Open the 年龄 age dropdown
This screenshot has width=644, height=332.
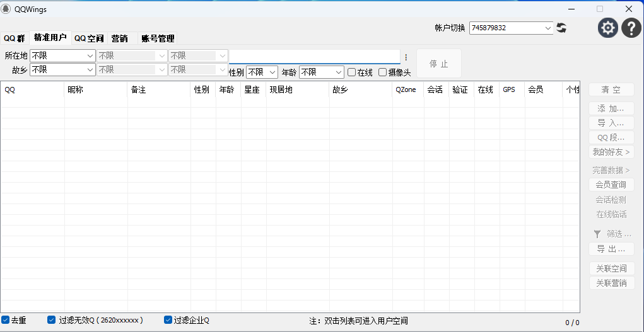[339, 72]
